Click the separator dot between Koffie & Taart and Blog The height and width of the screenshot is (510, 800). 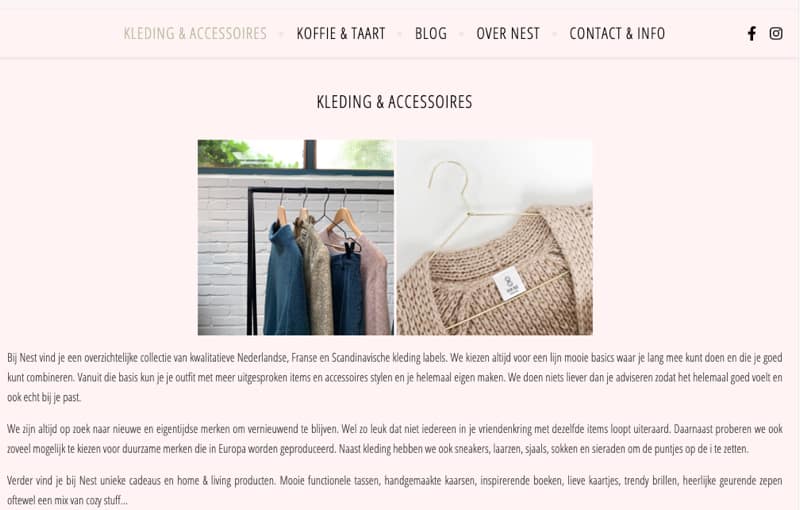point(400,34)
